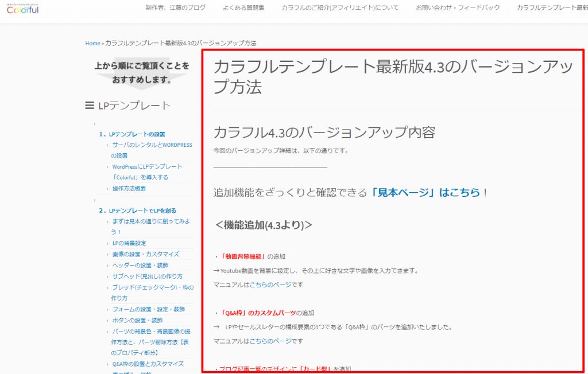This screenshot has height=374, width=588.
Task: Open Q&A枠の設置とカスタマイズ sidebar link
Action: tap(148, 364)
